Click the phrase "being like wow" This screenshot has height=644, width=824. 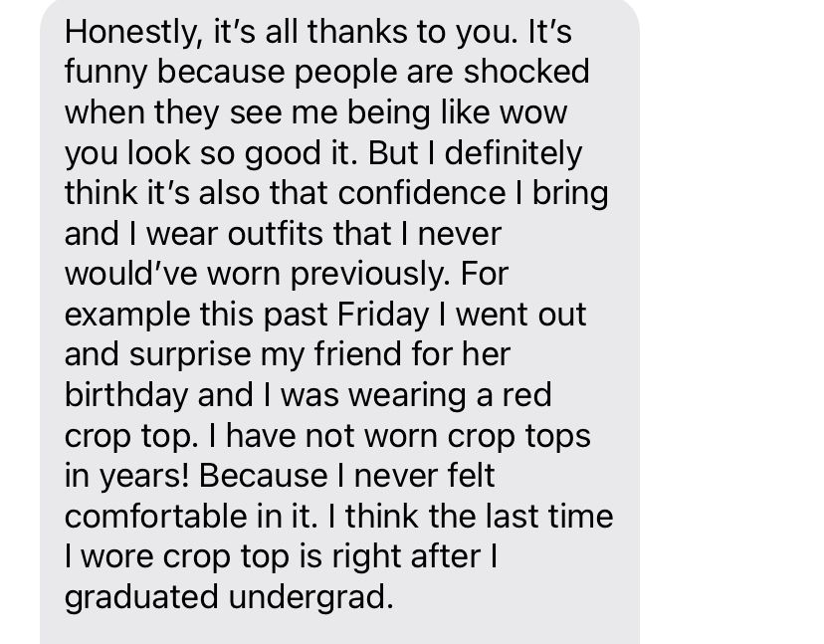point(457,113)
